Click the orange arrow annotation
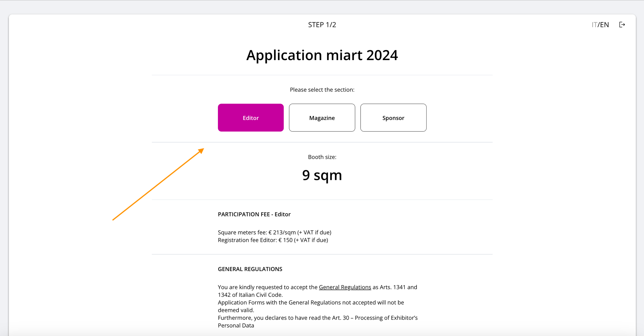Image resolution: width=644 pixels, height=336 pixels. click(x=158, y=184)
